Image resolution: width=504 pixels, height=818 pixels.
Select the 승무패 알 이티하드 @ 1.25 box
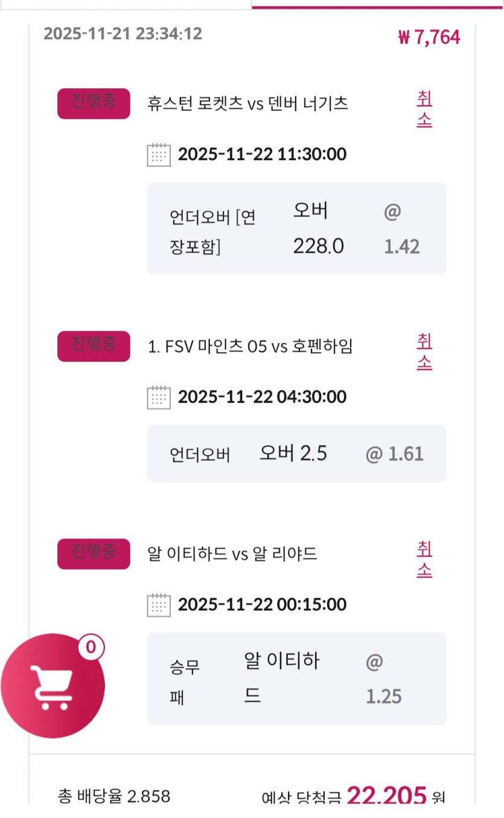click(296, 679)
